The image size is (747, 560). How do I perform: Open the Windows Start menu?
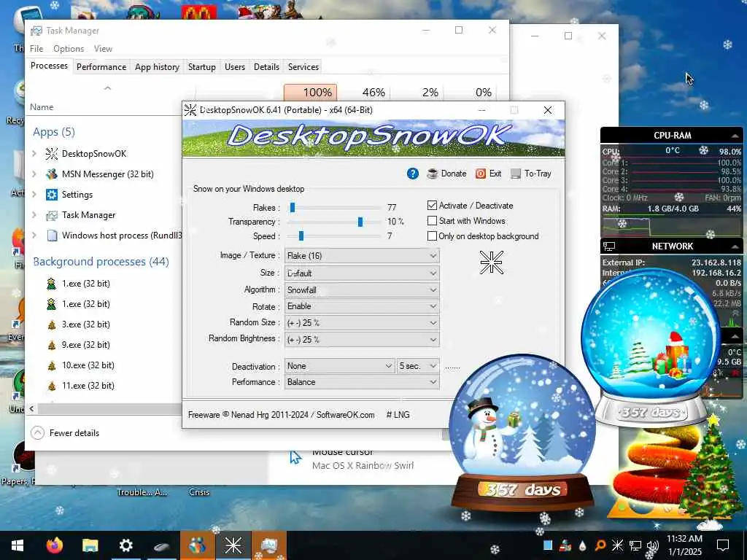[x=18, y=545]
